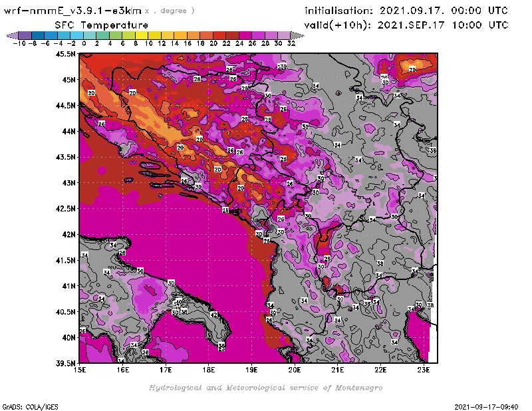Screen dimensions: 532x411
Task: Select the 'initialisation: 2021.09.17. 00:00 UTC' text
Action: [x=406, y=11]
